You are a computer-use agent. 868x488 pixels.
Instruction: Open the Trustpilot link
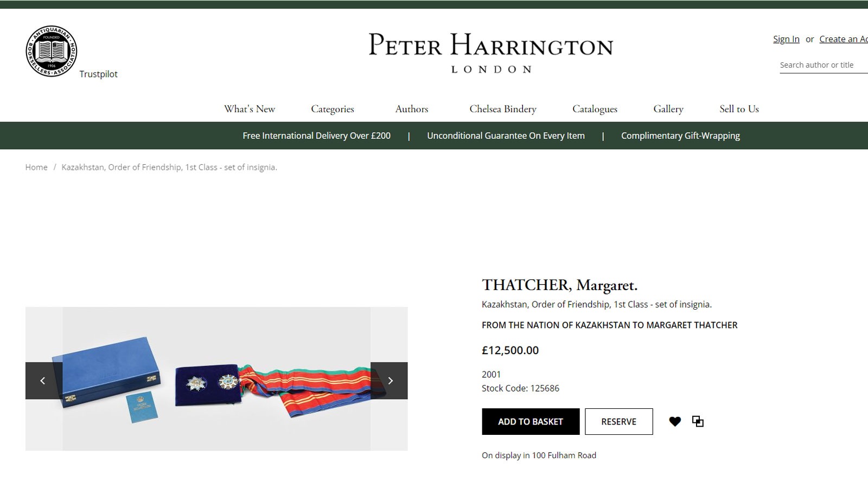(x=98, y=74)
